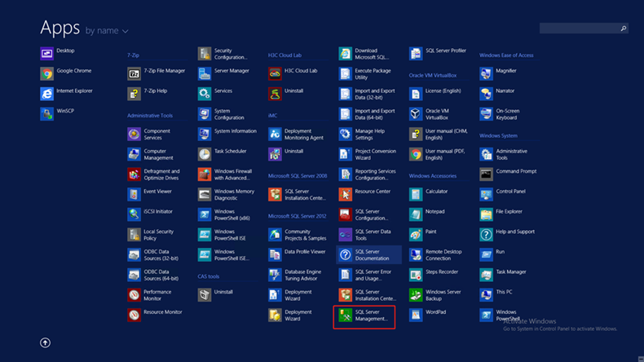Open Oracle VM VirtualBox
The height and width of the screenshot is (362, 644).
(430, 114)
